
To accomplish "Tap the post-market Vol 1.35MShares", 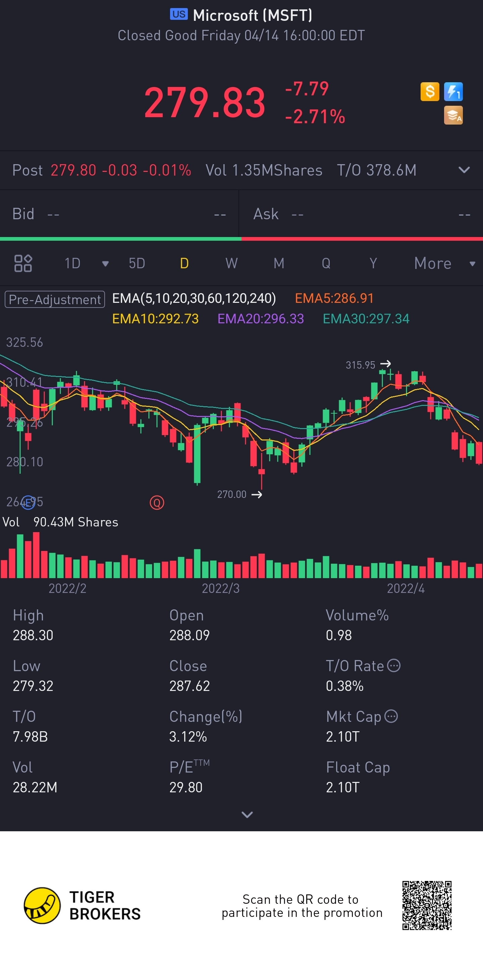I will pos(264,170).
